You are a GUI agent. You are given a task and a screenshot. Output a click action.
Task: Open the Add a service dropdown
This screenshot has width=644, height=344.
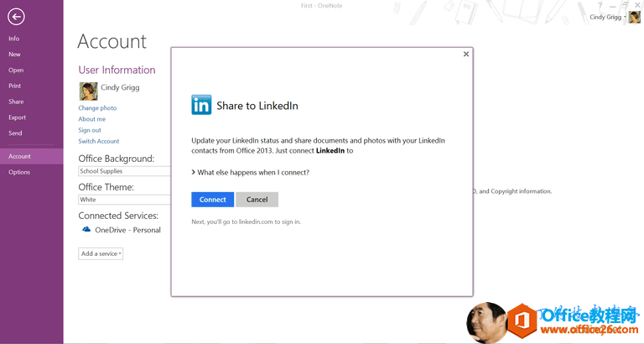[101, 253]
